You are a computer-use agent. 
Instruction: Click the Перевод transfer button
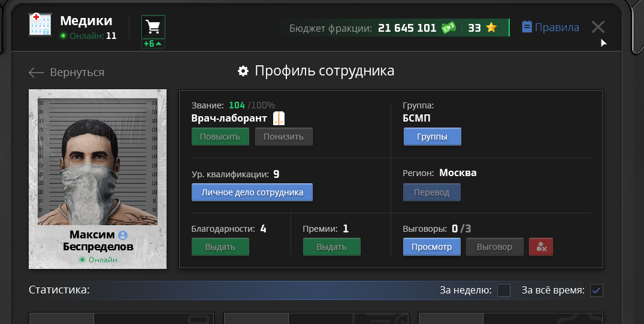click(432, 192)
